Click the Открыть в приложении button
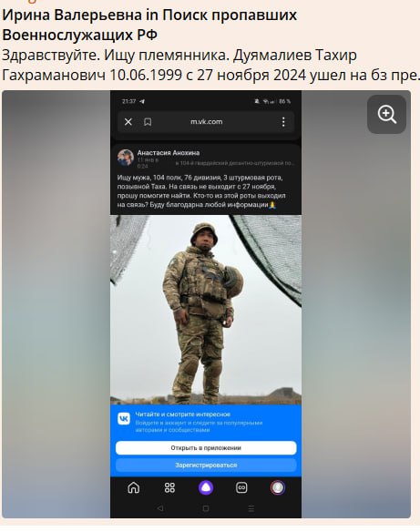The width and height of the screenshot is (420, 532). 206,448
